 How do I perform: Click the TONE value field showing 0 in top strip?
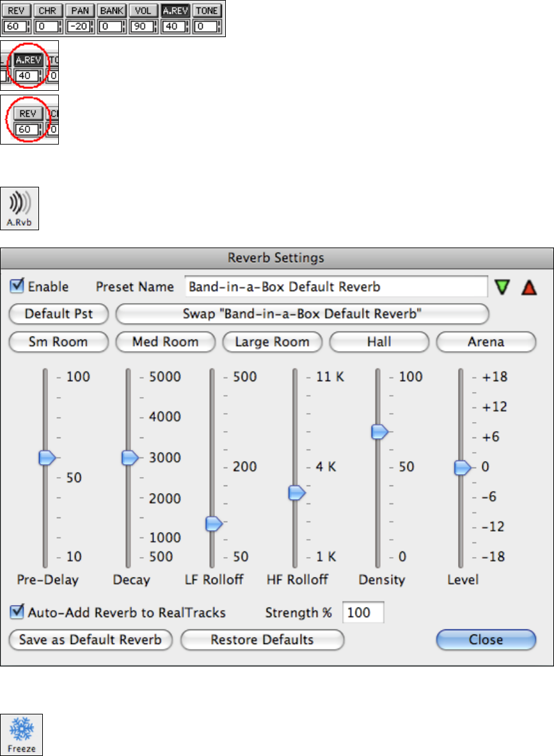click(x=206, y=26)
